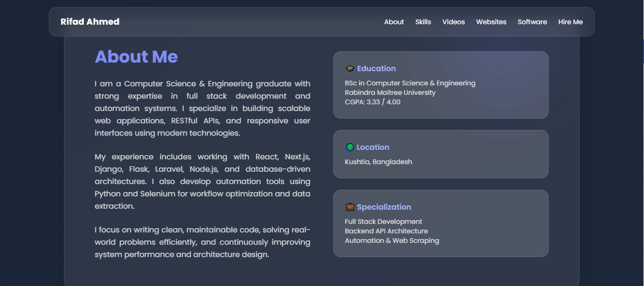Screen dimensions: 644x286
Task: Click the Hire Me link
Action: [571, 22]
